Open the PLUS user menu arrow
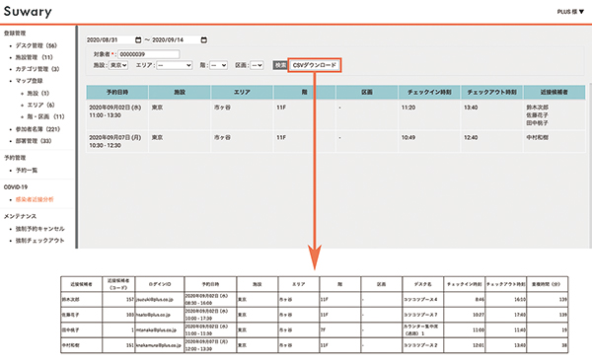 [x=582, y=12]
